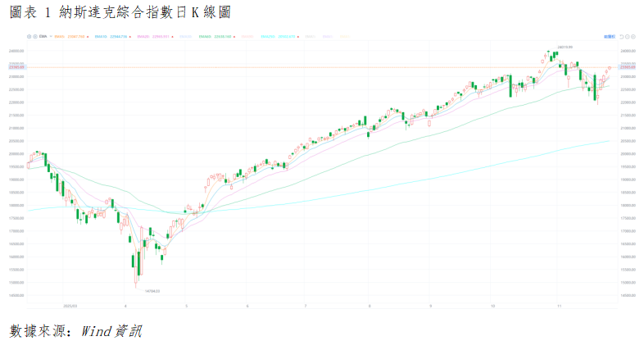Click the 24019.99 peak price label
The width and height of the screenshot is (644, 341).
point(564,48)
